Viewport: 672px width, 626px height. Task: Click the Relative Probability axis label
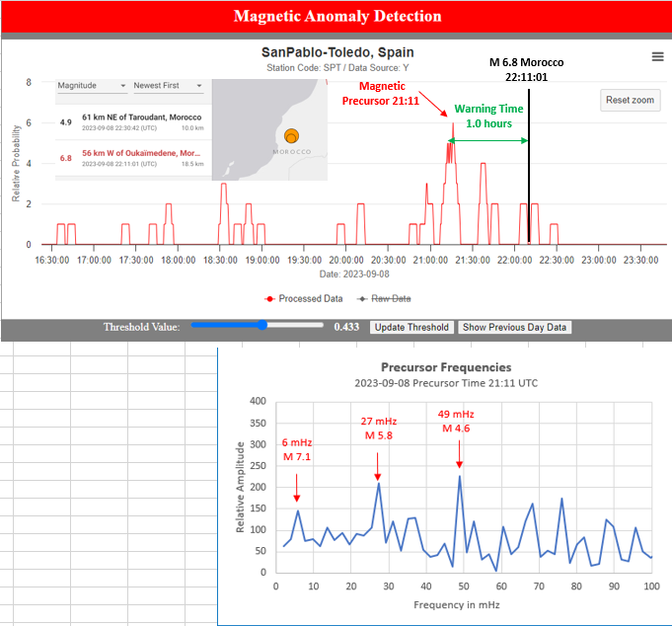point(16,163)
